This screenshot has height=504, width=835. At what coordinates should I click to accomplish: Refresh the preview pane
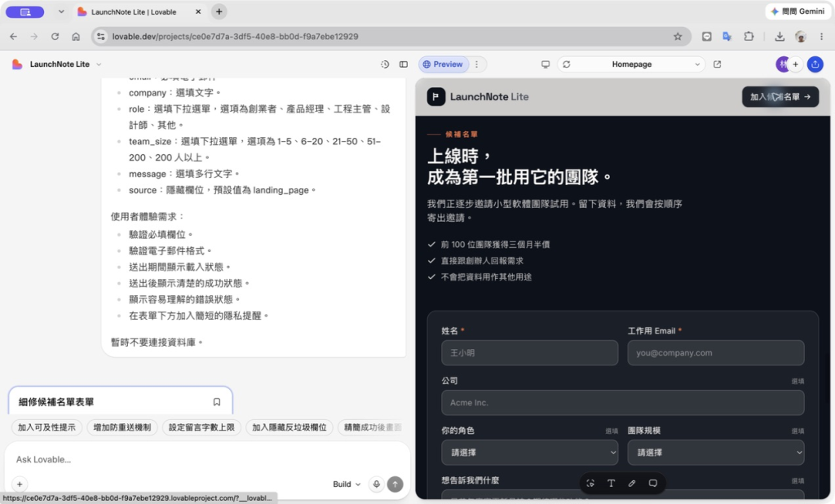pyautogui.click(x=567, y=64)
